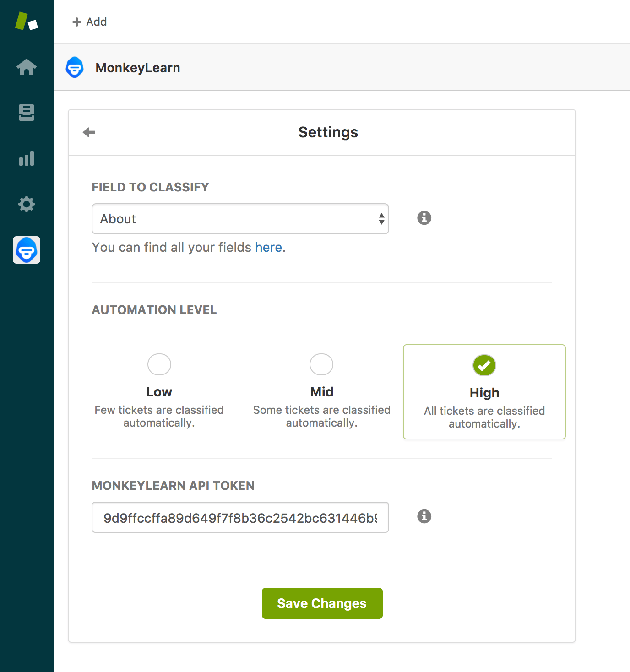Open the Field to Classify dropdown
Screen dimensions: 630x672
click(240, 219)
